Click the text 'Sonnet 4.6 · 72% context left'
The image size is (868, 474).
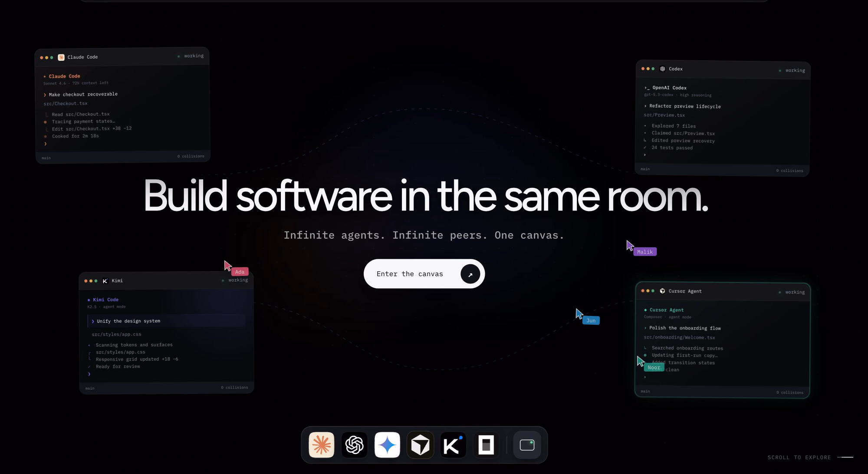pos(76,83)
